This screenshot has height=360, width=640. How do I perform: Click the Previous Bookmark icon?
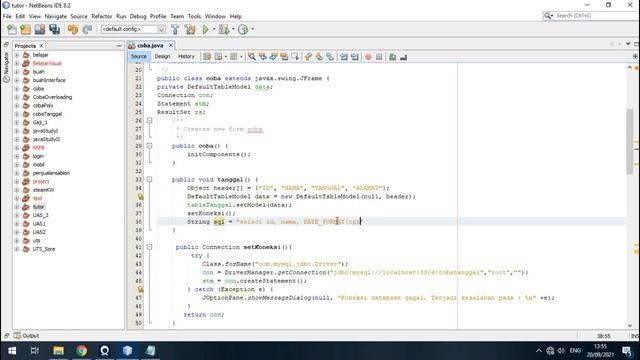308,57
